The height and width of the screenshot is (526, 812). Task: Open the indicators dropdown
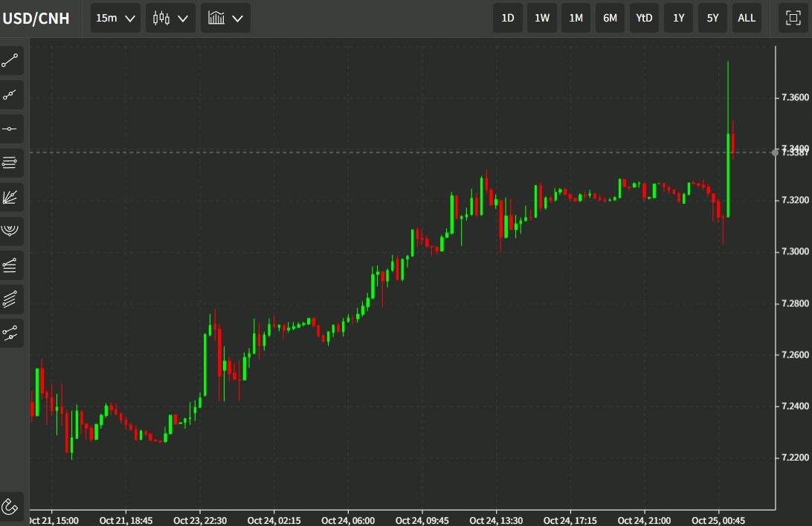(x=225, y=18)
